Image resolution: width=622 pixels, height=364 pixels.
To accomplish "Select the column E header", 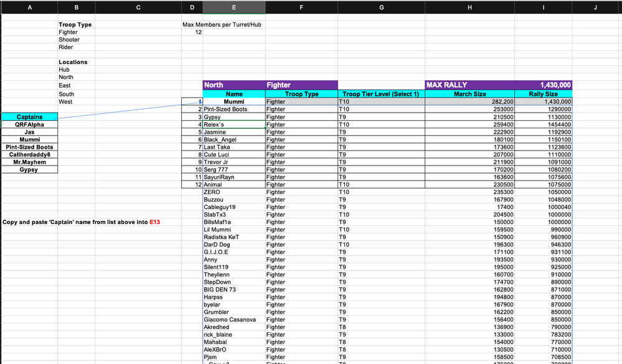I will click(x=233, y=7).
